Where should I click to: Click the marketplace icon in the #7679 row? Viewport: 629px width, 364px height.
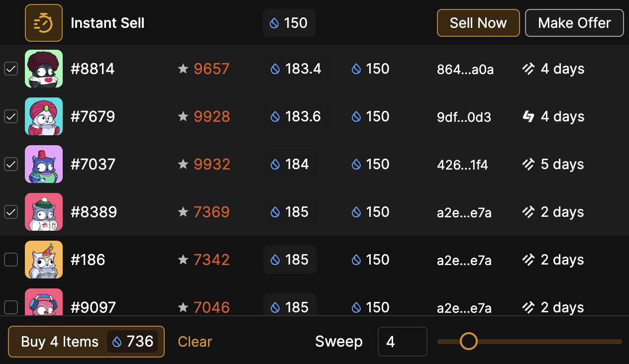coord(528,117)
